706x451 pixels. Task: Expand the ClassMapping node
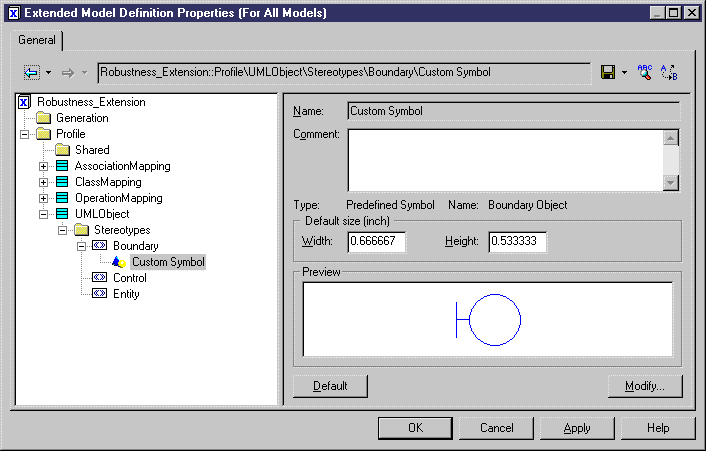(43, 182)
